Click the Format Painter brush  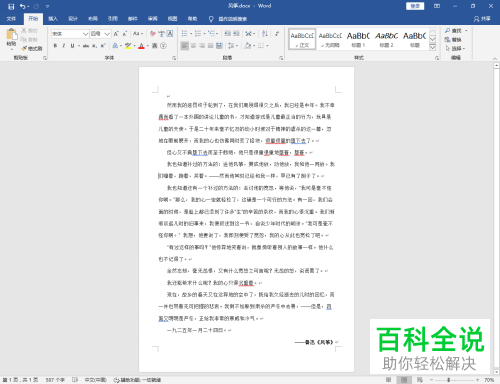(x=24, y=49)
